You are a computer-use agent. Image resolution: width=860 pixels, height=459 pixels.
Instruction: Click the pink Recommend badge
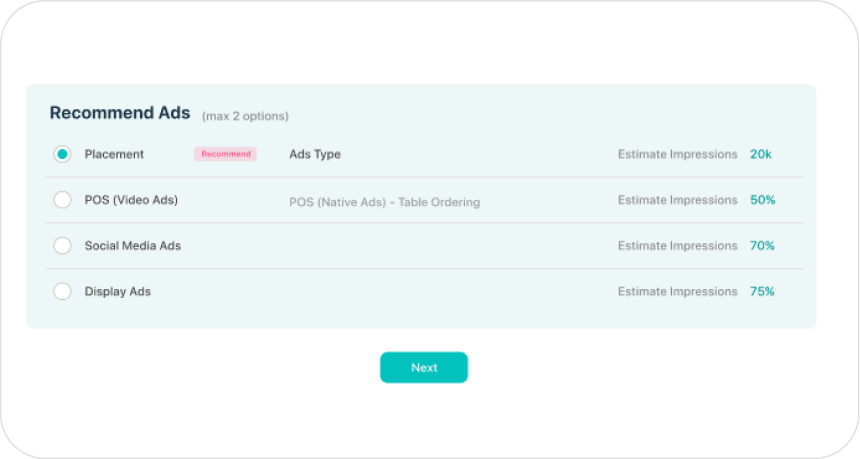click(225, 154)
